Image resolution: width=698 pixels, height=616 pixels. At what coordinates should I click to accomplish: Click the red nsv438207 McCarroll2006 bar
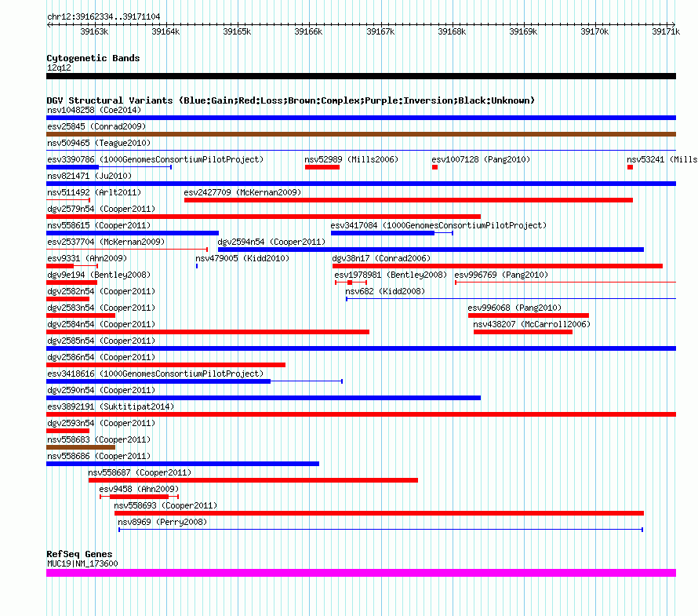click(523, 332)
